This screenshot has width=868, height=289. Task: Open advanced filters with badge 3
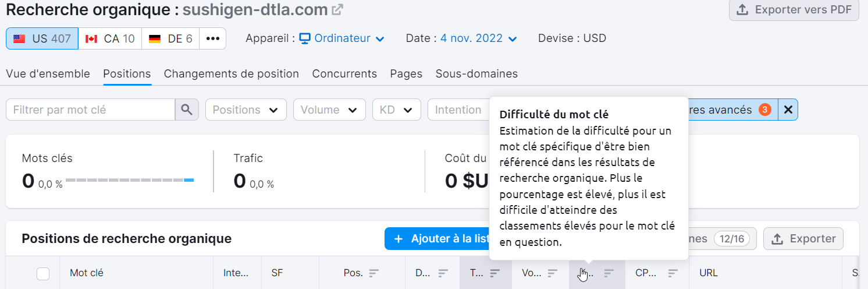[x=733, y=110]
